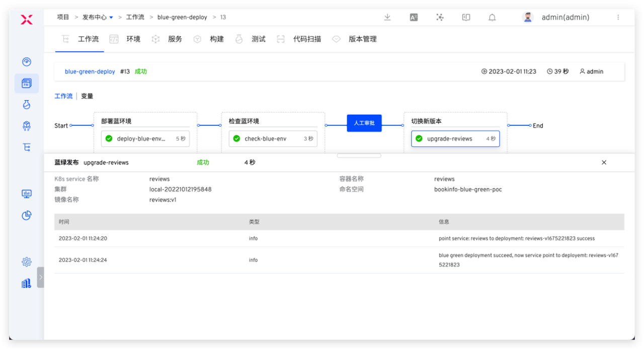
Task: Click the pie chart insights icon in sidebar
Action: (x=27, y=215)
